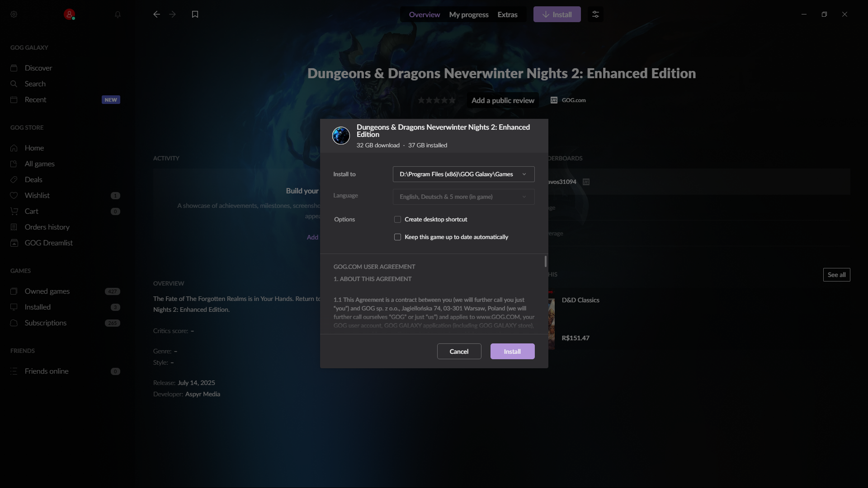Click the Recent calendar icon
This screenshot has width=868, height=488.
pyautogui.click(x=14, y=99)
